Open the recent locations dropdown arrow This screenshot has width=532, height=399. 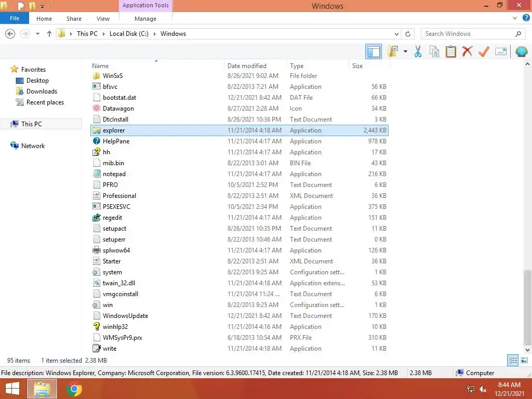(37, 34)
